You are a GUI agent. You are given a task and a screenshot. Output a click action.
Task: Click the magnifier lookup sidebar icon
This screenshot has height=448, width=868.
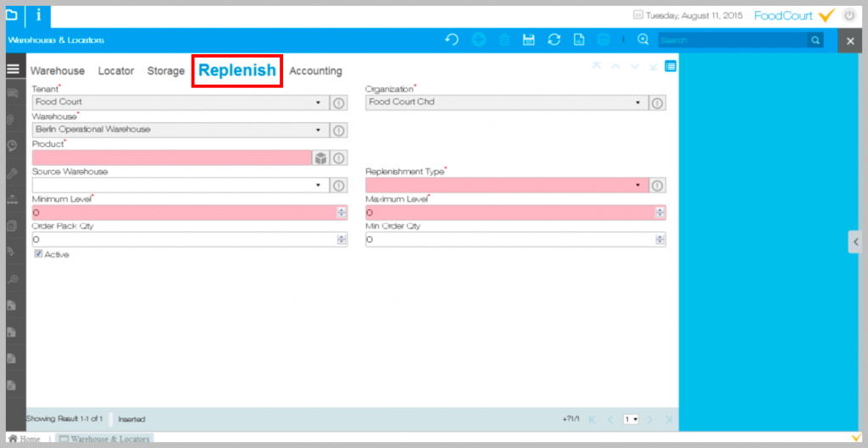coord(12,279)
